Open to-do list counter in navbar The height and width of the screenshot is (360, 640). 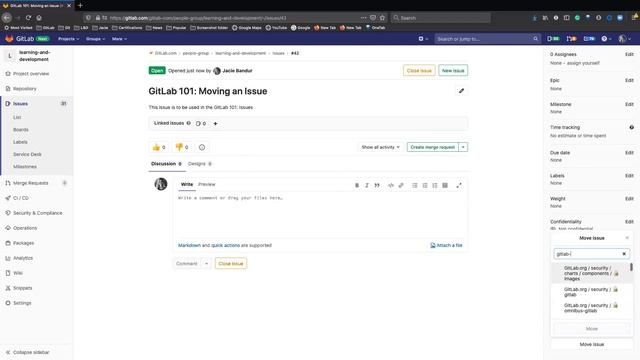coord(589,39)
